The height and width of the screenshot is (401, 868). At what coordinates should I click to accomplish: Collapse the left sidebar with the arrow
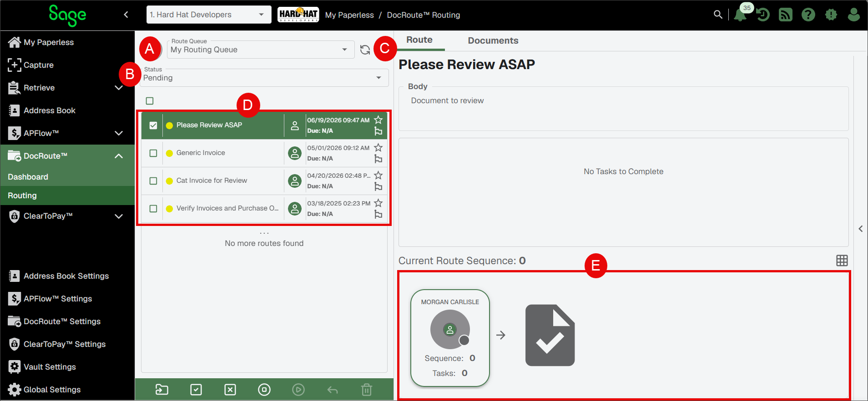tap(126, 15)
